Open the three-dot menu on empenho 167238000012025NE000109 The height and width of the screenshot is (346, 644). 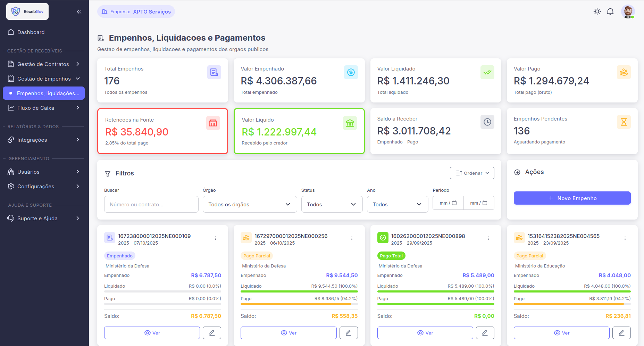pyautogui.click(x=215, y=238)
